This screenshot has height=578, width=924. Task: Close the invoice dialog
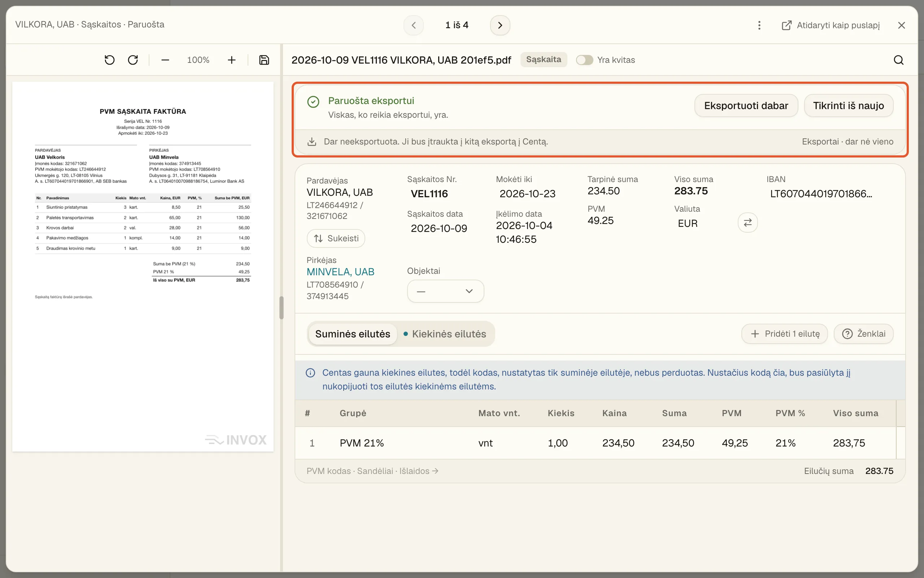[x=902, y=25]
